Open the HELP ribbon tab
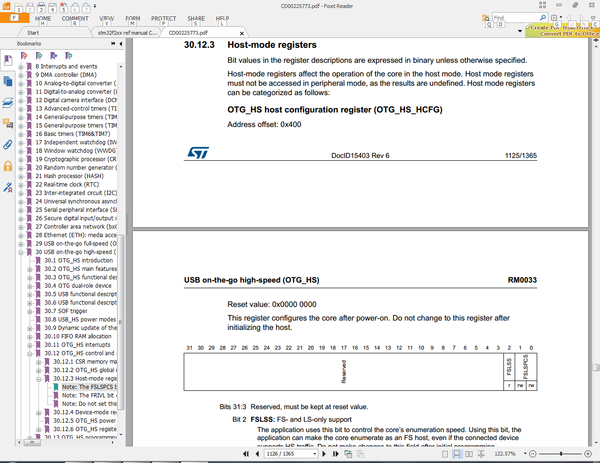The height and width of the screenshot is (463, 600). (222, 18)
